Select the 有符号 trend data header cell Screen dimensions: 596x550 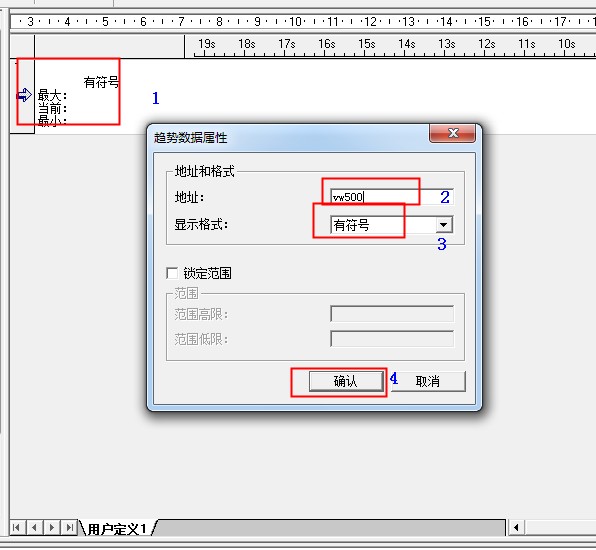tap(101, 81)
